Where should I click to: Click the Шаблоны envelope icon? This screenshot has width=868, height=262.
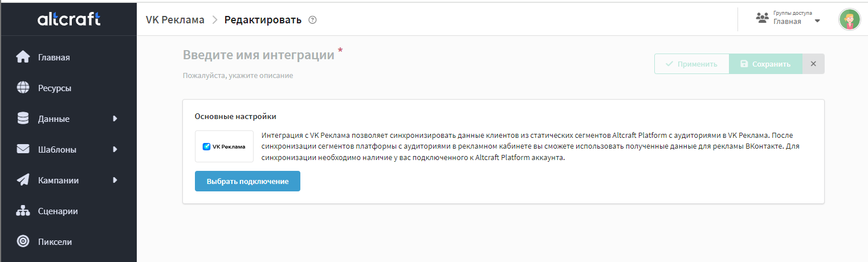click(23, 149)
